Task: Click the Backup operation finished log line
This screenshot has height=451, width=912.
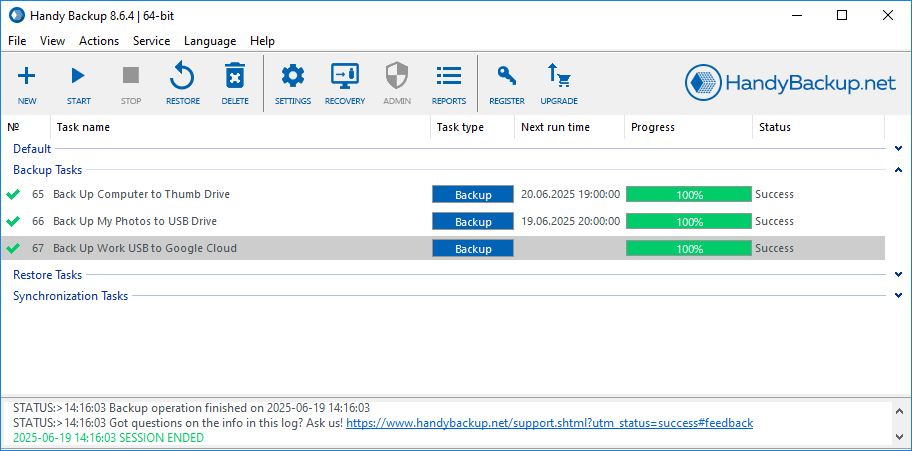Action: (x=191, y=408)
